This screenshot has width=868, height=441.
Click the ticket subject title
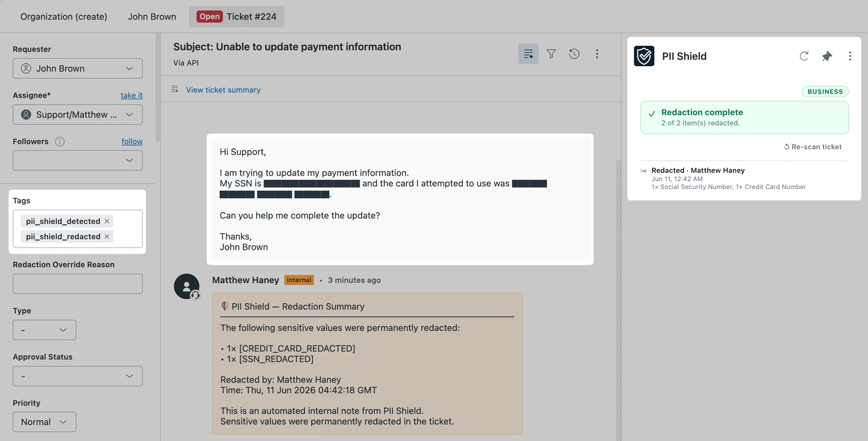[x=287, y=47]
